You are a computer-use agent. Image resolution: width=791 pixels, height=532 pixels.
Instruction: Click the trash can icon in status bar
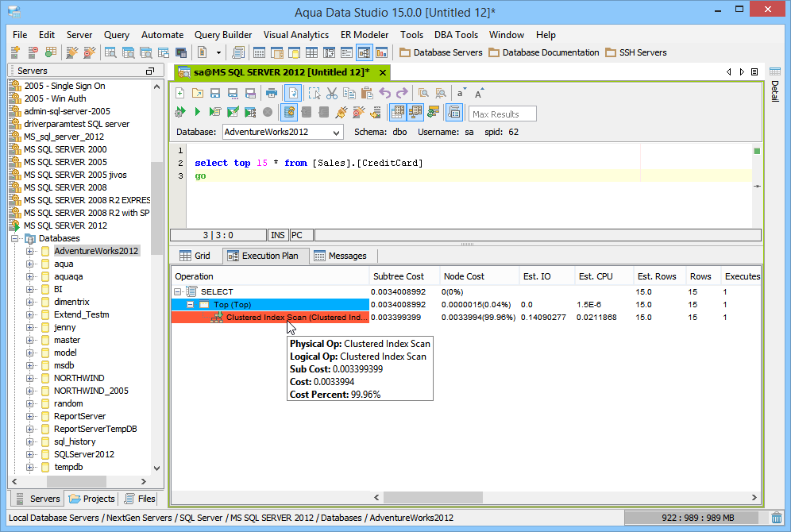777,518
